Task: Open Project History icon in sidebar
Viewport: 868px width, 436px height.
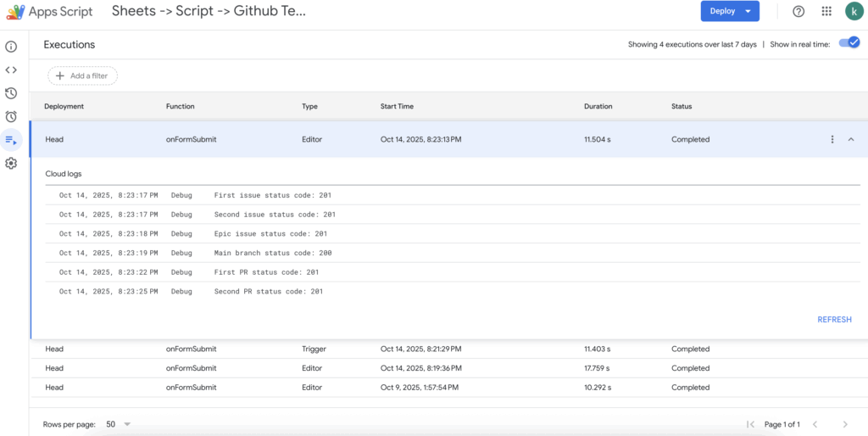Action: coord(11,93)
